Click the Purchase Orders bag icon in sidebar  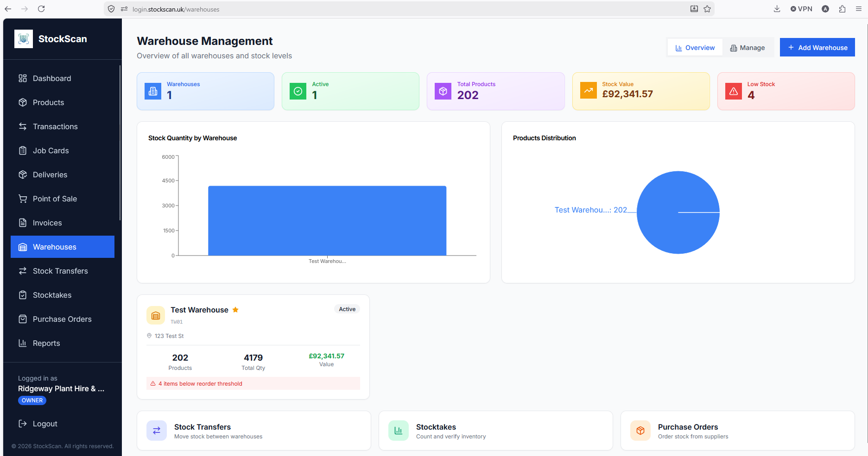pos(23,319)
